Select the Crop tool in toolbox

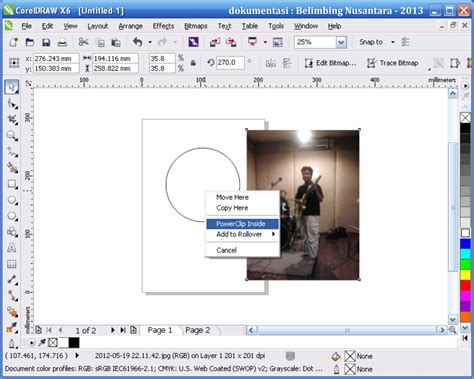pos(12,119)
